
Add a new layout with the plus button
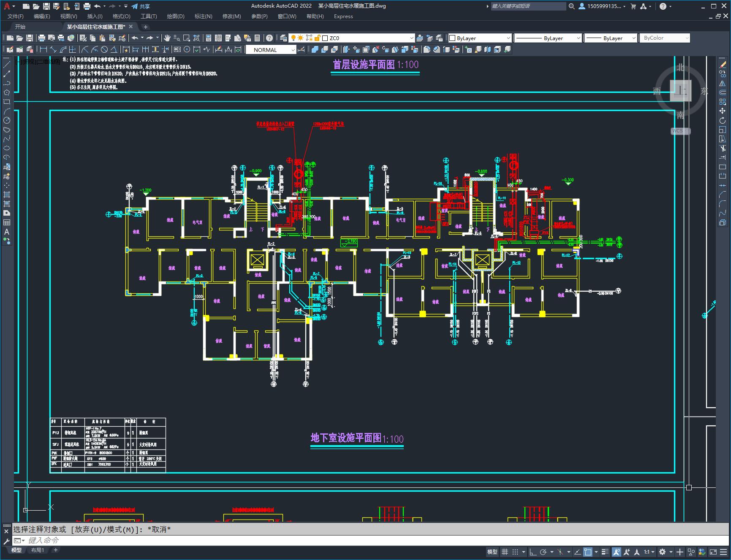pyautogui.click(x=55, y=550)
